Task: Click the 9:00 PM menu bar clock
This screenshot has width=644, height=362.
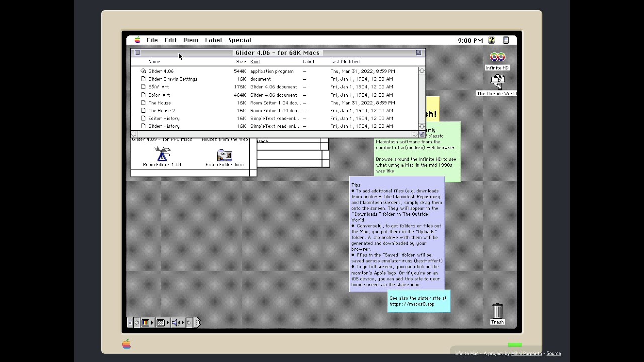Action: coord(470,40)
